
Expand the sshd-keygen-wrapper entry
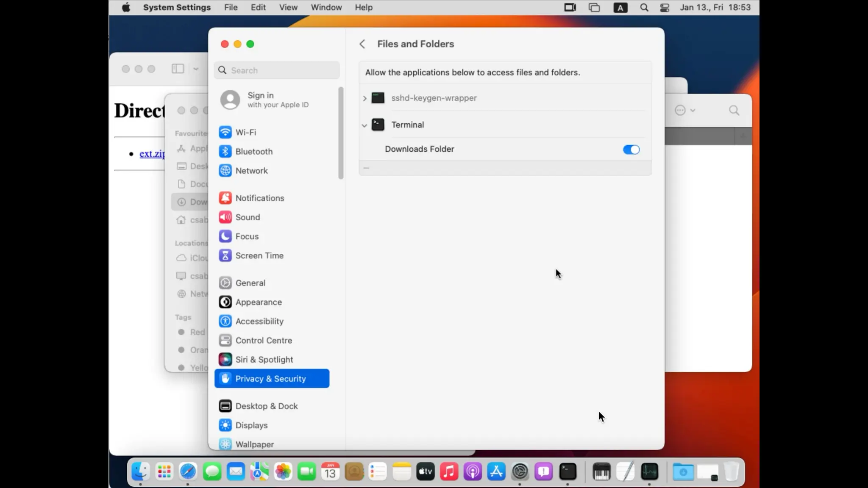pyautogui.click(x=364, y=98)
